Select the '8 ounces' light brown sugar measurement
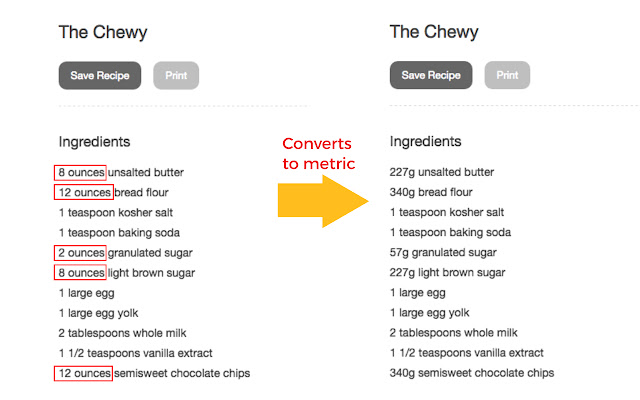The image size is (640, 400). [x=81, y=272]
